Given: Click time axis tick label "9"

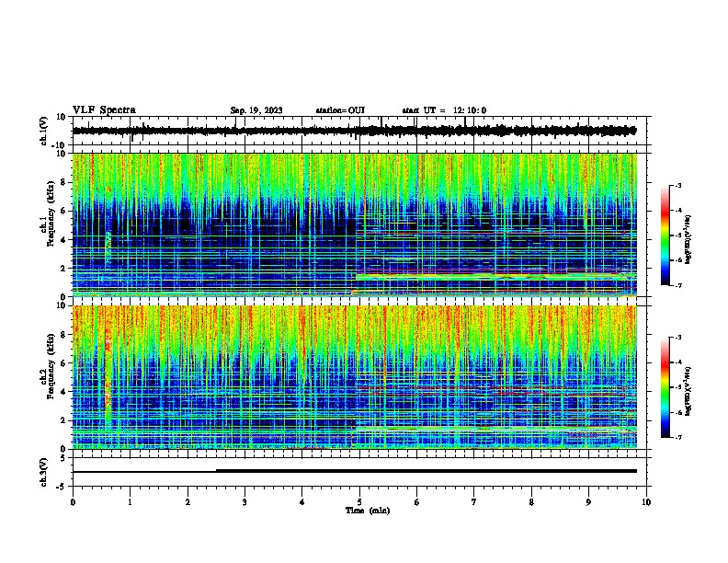Looking at the screenshot, I should 588,502.
